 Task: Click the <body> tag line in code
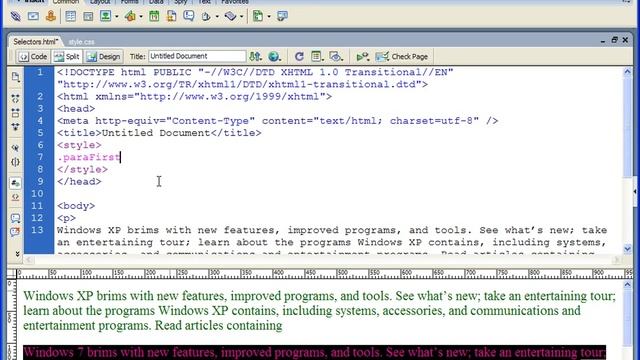coord(76,206)
